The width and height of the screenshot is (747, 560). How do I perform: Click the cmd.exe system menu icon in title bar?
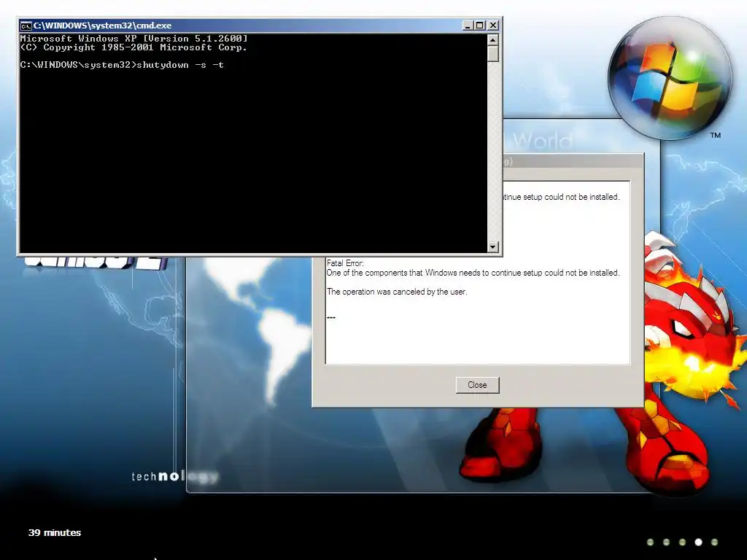[26, 26]
